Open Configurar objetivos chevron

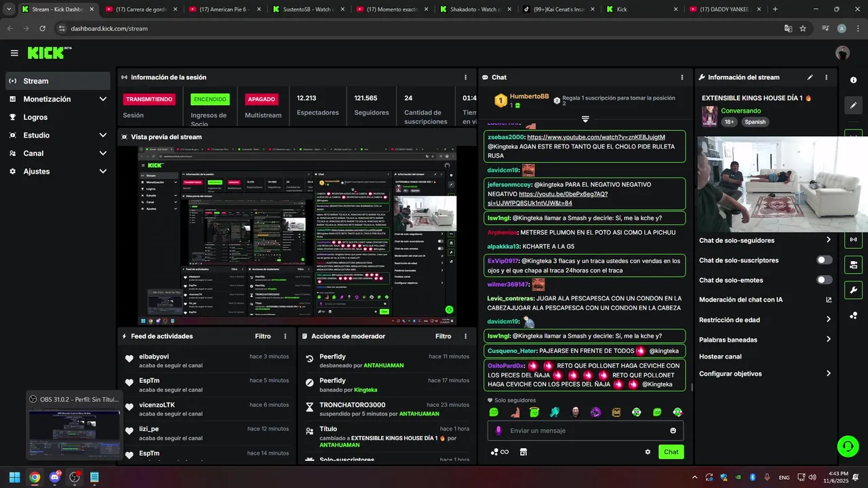(x=829, y=373)
